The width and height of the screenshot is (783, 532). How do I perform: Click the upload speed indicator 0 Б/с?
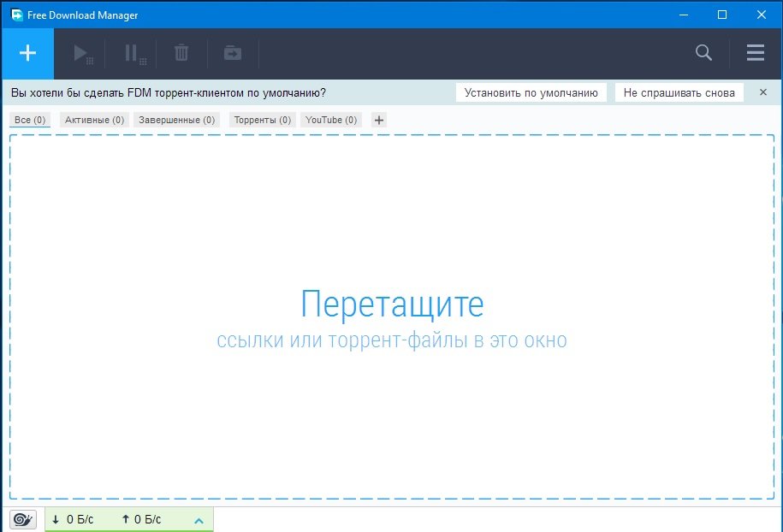pyautogui.click(x=141, y=519)
